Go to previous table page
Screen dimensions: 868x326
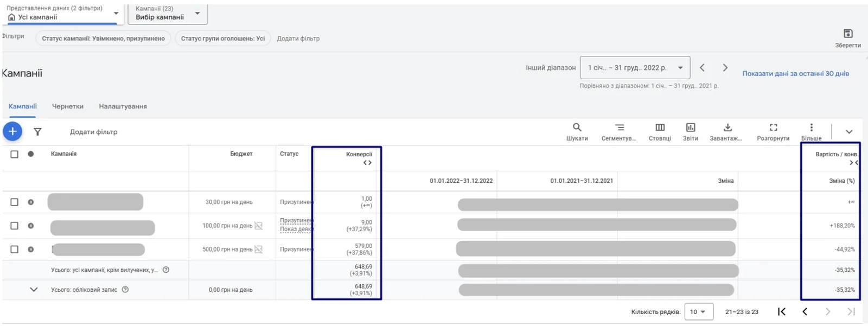[x=805, y=311]
